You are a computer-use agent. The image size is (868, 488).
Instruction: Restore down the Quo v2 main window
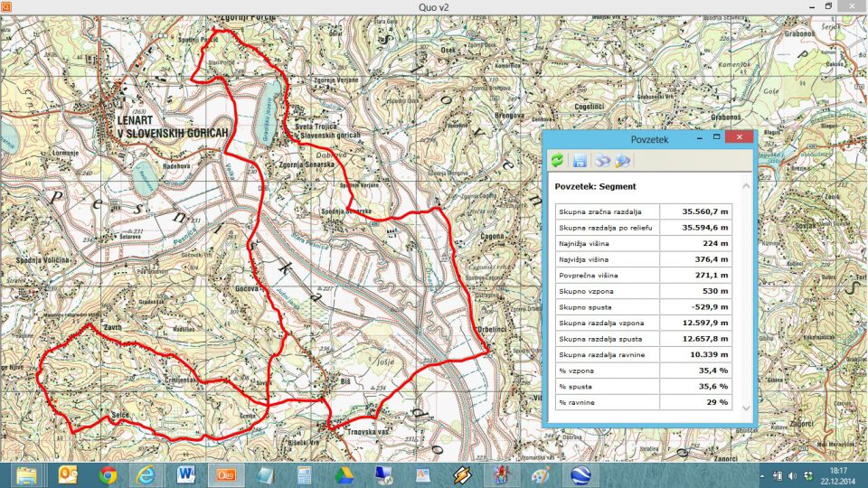tap(829, 6)
